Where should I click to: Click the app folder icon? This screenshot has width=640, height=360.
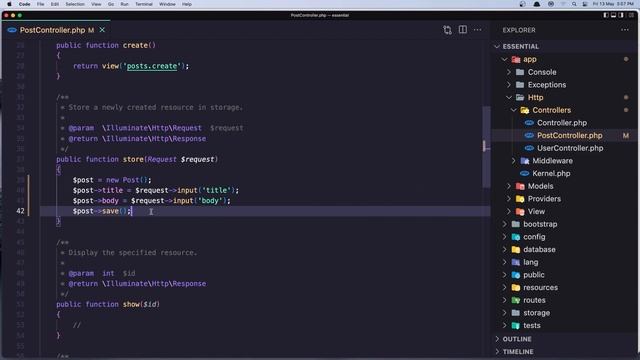(x=516, y=59)
